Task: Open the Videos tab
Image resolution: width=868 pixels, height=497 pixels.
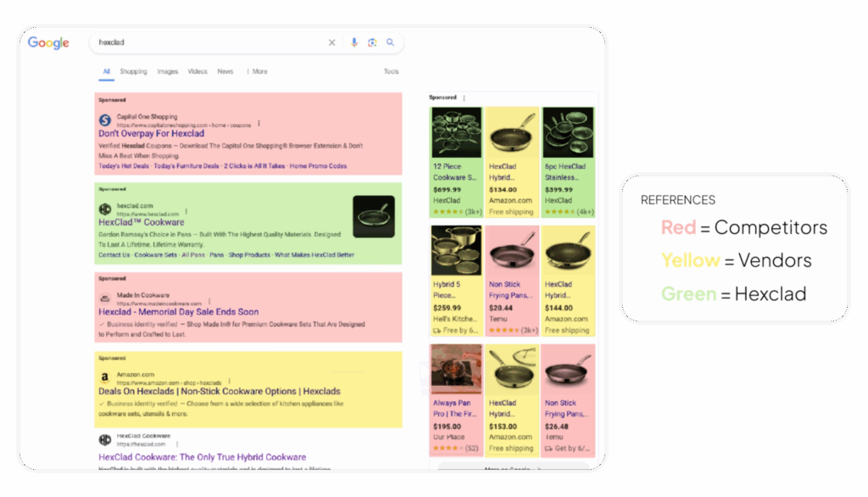Action: click(x=198, y=72)
